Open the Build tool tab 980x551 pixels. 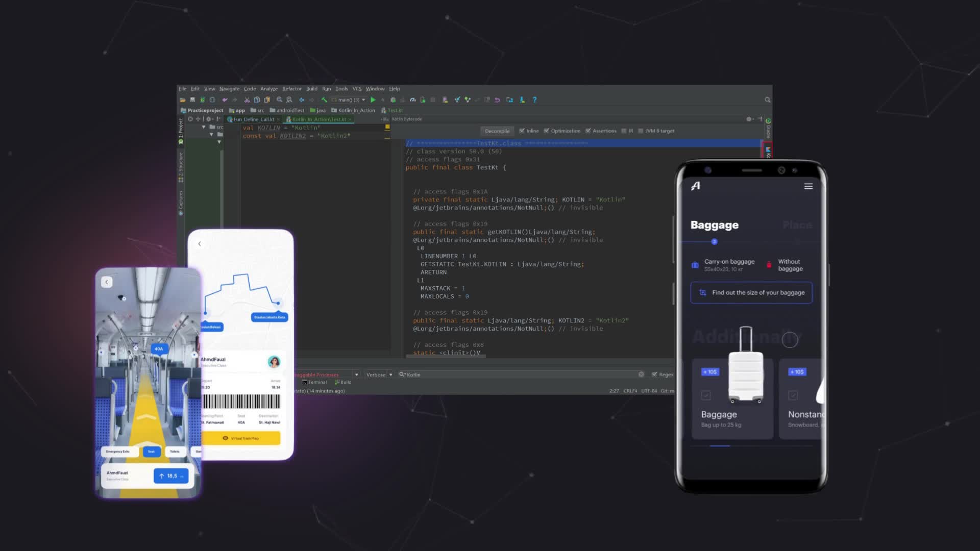343,382
